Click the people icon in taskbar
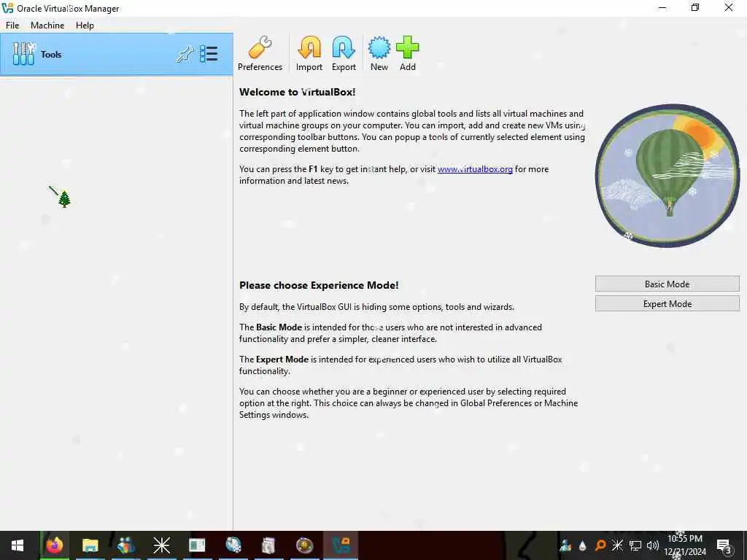 coord(125,545)
